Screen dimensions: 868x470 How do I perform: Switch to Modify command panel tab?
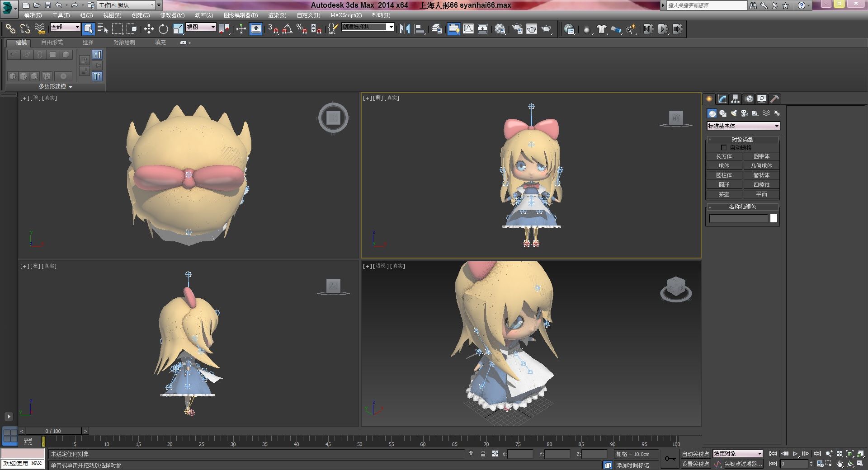pos(722,99)
